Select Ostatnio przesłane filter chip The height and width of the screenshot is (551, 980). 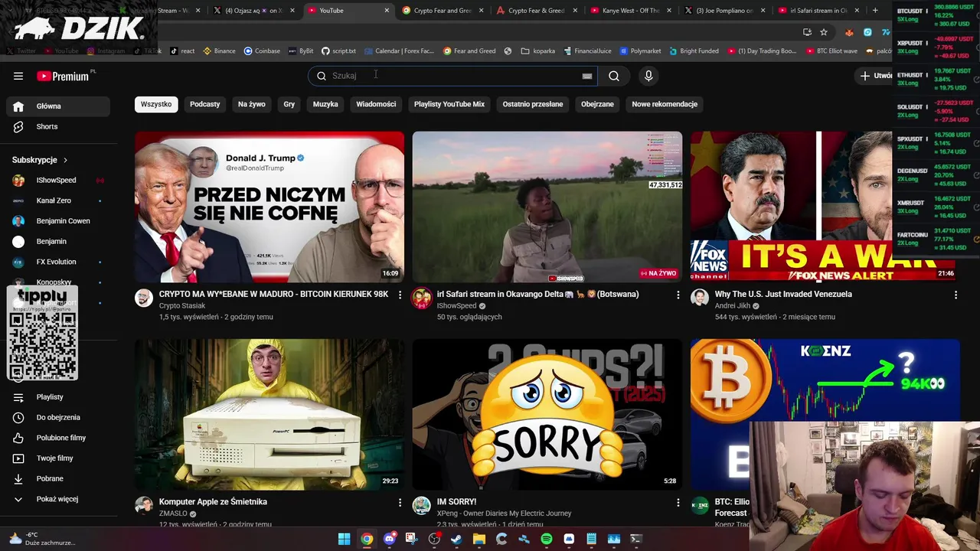(533, 104)
